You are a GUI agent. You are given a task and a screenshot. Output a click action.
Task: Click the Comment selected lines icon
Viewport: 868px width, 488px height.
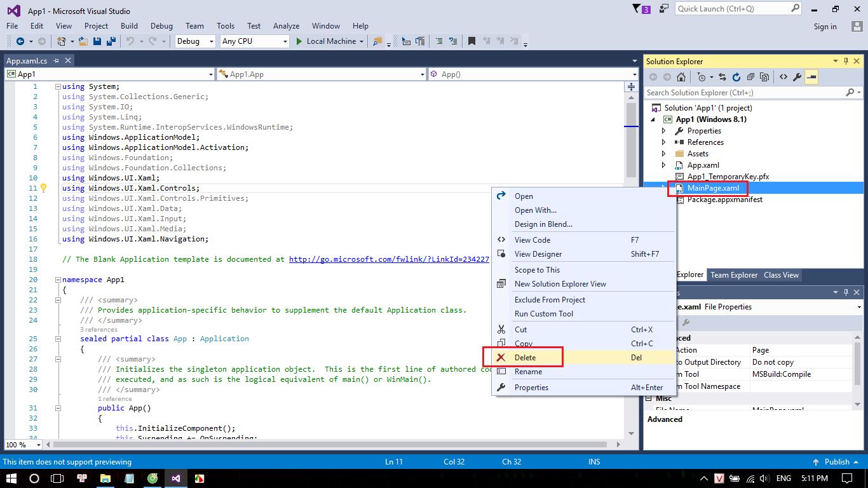click(439, 41)
